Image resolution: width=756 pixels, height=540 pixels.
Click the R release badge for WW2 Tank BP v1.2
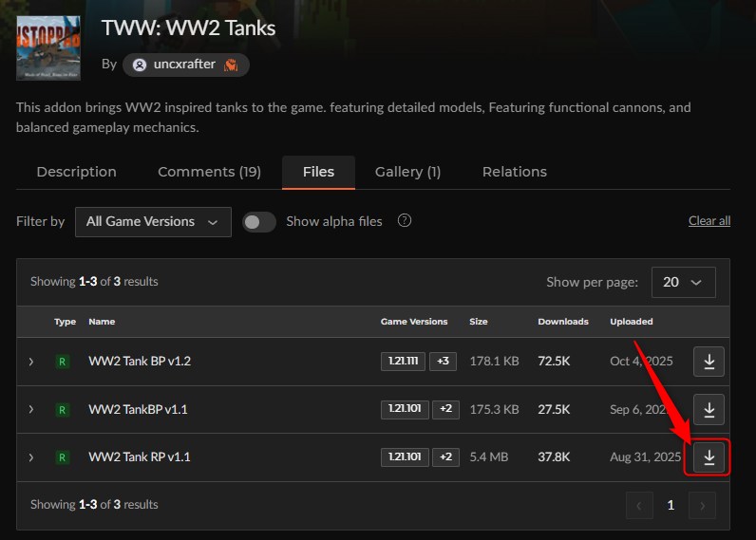pos(62,362)
